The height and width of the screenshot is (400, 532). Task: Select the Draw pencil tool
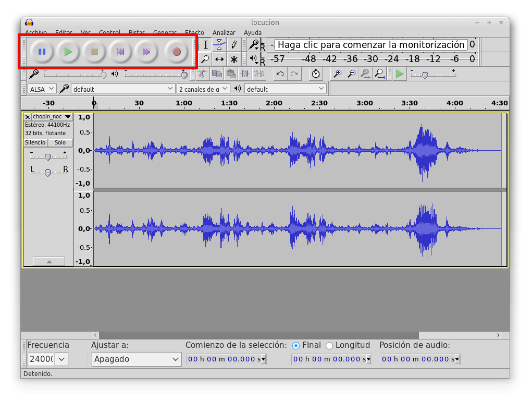coord(234,44)
